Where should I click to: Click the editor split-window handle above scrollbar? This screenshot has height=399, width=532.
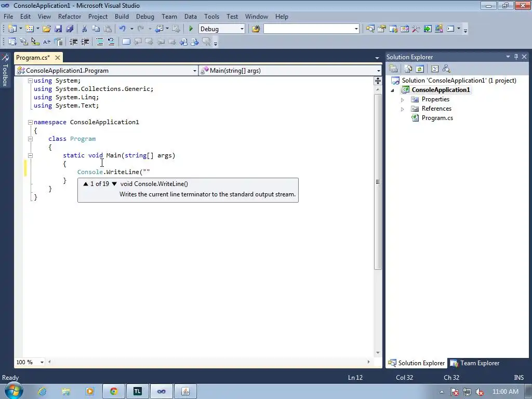(378, 81)
